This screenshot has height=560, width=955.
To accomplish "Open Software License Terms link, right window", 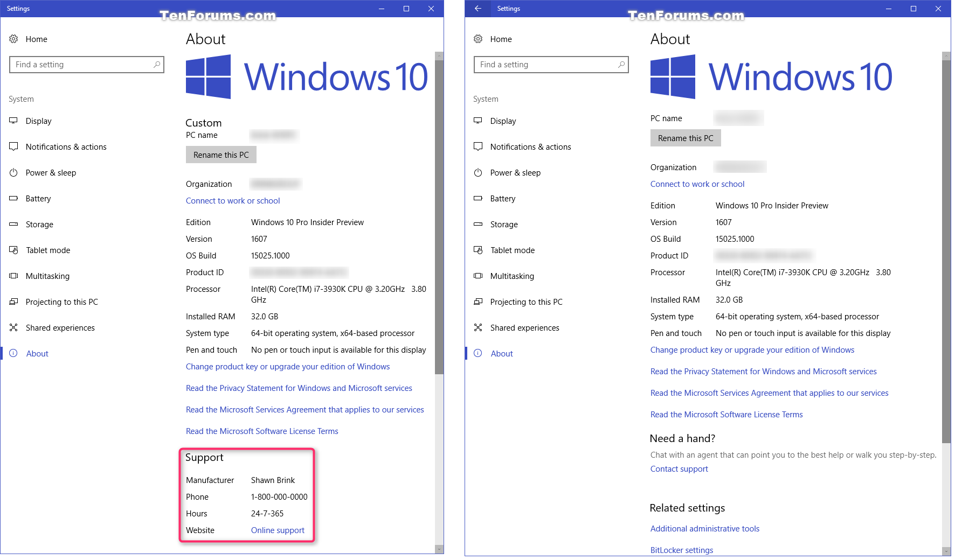I will (726, 415).
